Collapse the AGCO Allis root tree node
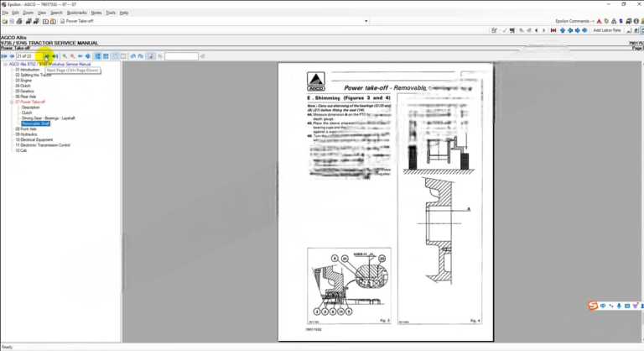Image resolution: width=644 pixels, height=351 pixels. pyautogui.click(x=4, y=64)
